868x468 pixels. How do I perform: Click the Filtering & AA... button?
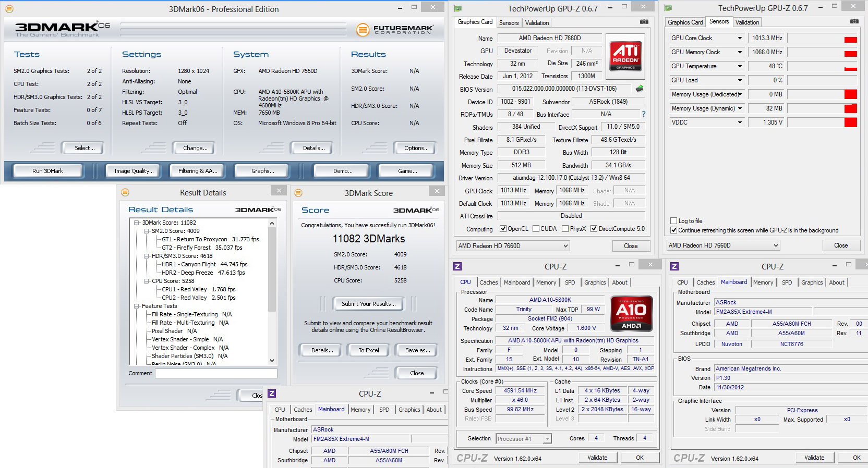click(x=198, y=171)
